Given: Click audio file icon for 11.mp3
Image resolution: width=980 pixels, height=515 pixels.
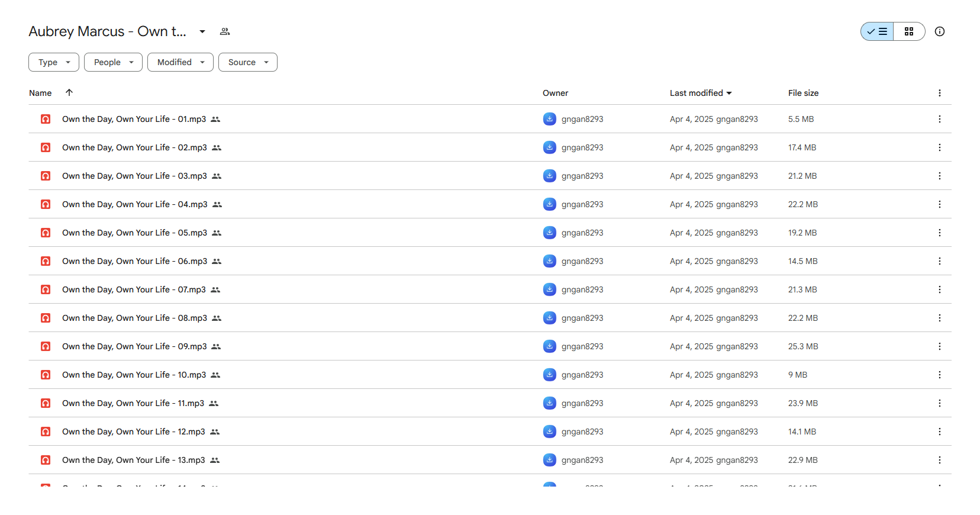Looking at the screenshot, I should 46,403.
